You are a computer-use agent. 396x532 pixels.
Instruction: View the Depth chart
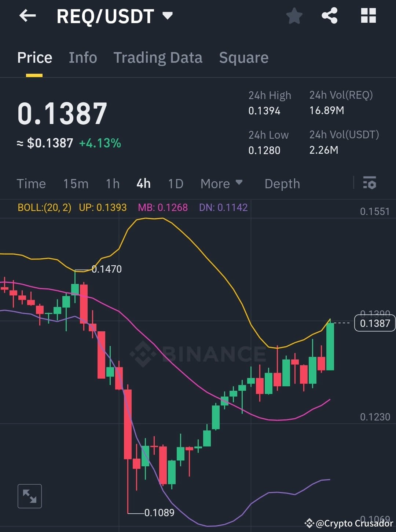coord(282,183)
